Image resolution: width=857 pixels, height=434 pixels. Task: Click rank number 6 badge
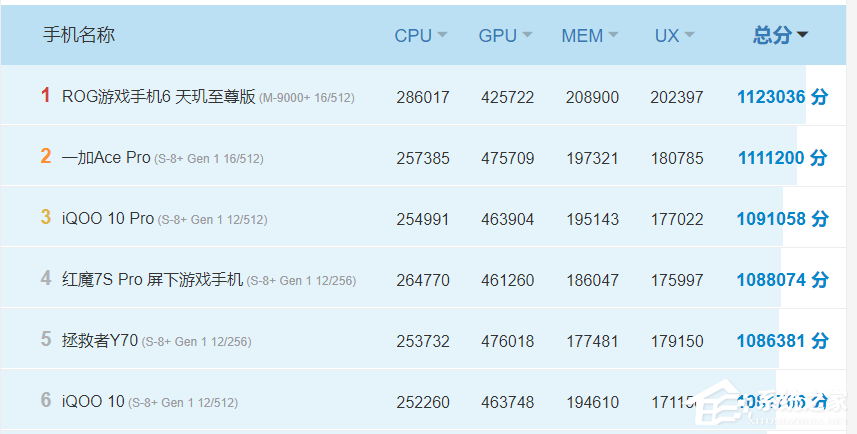coord(46,401)
